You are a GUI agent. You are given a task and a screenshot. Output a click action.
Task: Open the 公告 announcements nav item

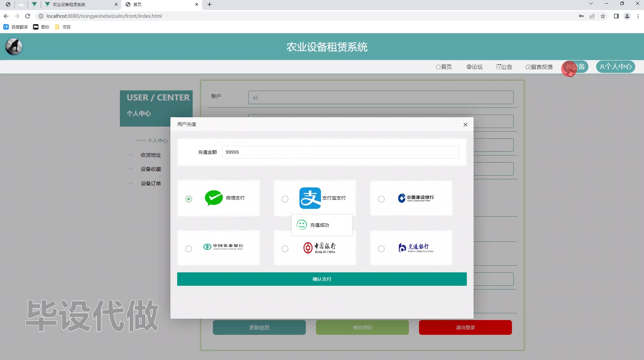click(x=504, y=67)
